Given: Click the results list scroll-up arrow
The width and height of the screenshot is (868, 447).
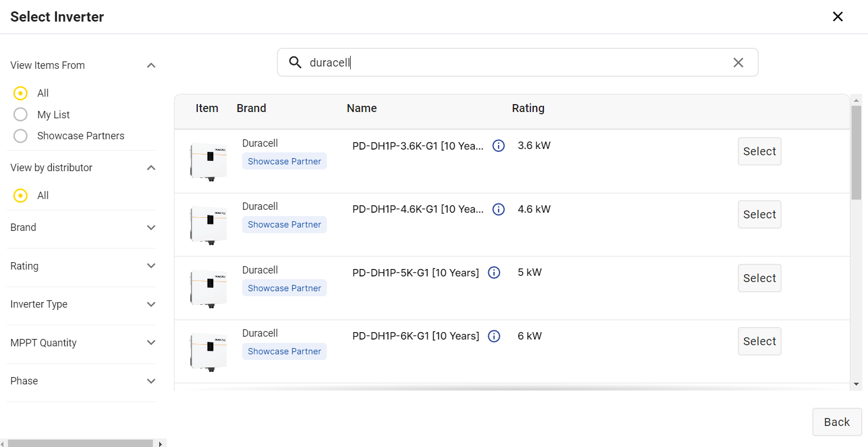Looking at the screenshot, I should (x=856, y=100).
